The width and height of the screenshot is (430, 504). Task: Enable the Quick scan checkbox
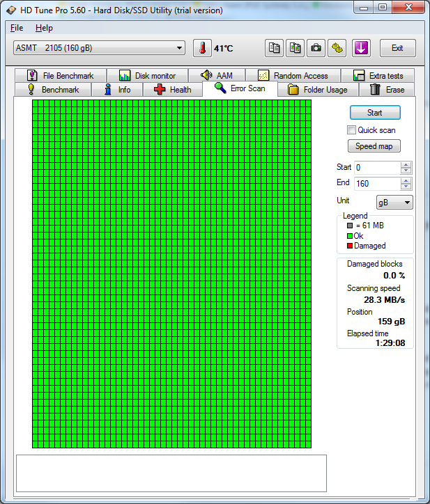click(351, 130)
